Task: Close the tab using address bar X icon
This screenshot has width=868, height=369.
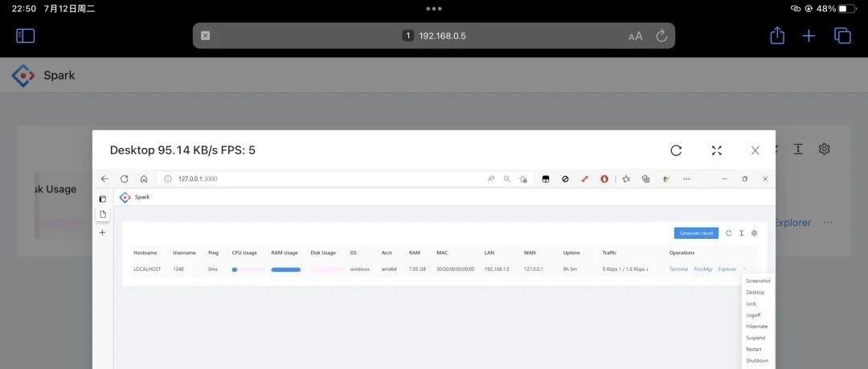Action: pyautogui.click(x=206, y=36)
